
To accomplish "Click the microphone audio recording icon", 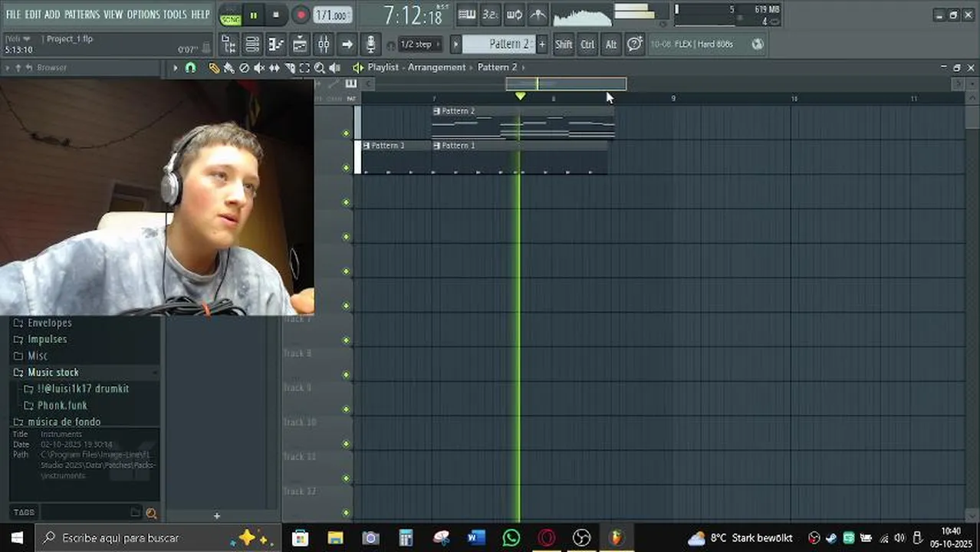I will [x=370, y=44].
